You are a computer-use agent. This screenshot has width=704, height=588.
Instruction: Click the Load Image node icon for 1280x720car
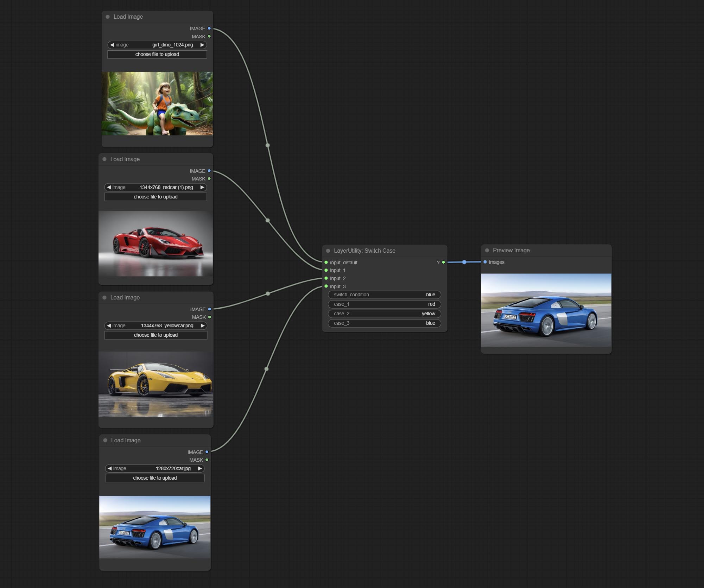click(x=106, y=440)
